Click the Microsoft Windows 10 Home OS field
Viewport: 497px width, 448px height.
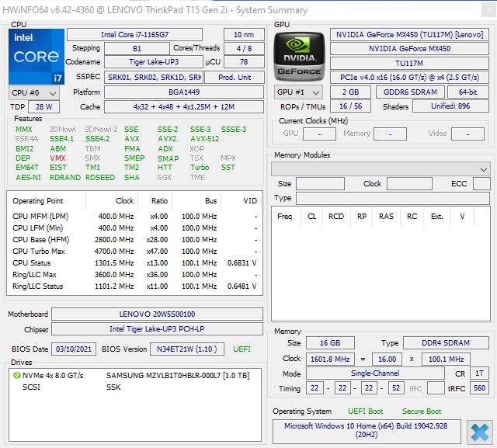coord(367,432)
